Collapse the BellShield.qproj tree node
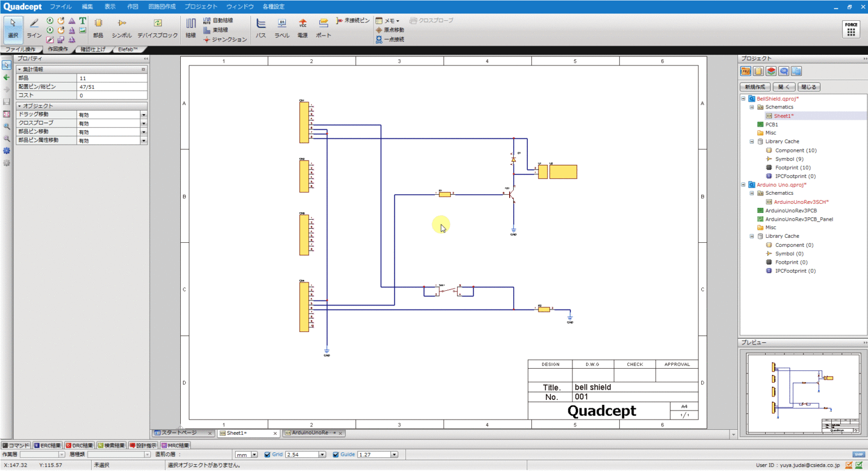The image size is (868, 471). click(x=743, y=99)
